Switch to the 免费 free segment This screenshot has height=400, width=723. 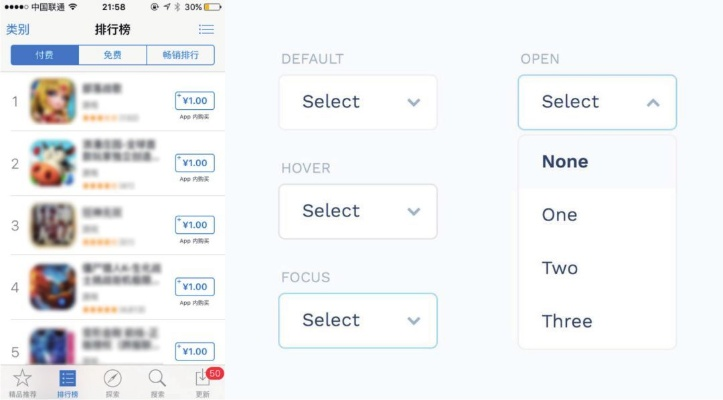112,55
